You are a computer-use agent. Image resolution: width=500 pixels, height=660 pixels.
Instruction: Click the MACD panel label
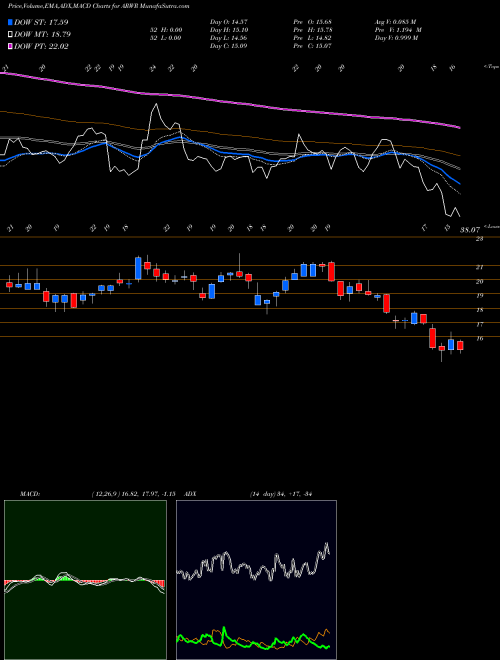[29, 494]
